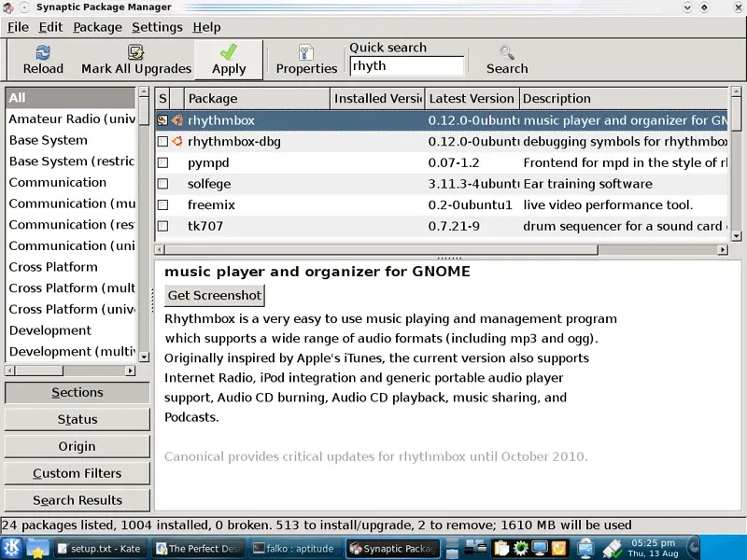Select the tk707 package name
The image size is (747, 560).
coord(205,226)
